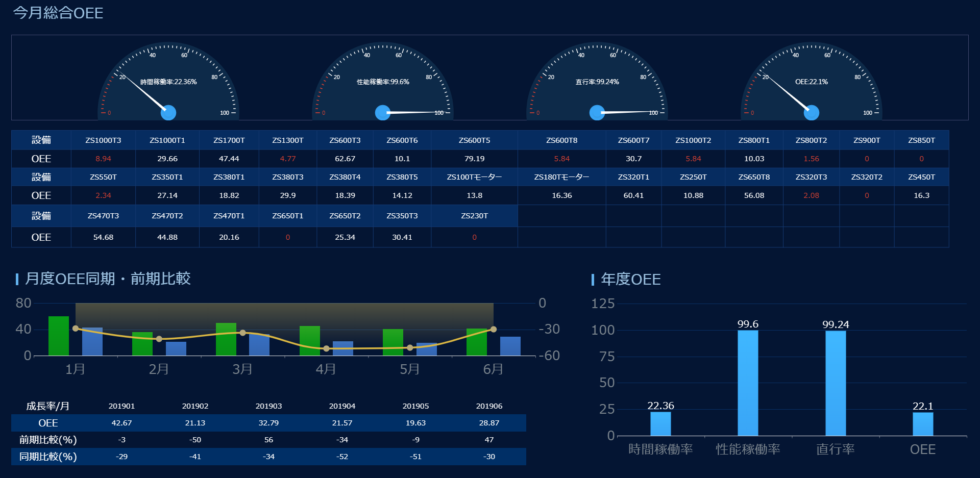980x478 pixels.
Task: Click the yearly OEE bar labeled 22.1
Action: click(923, 424)
